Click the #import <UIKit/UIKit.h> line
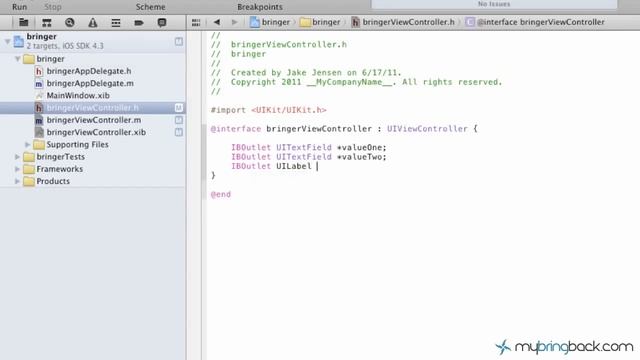Screen dimensions: 640x360 (269, 110)
